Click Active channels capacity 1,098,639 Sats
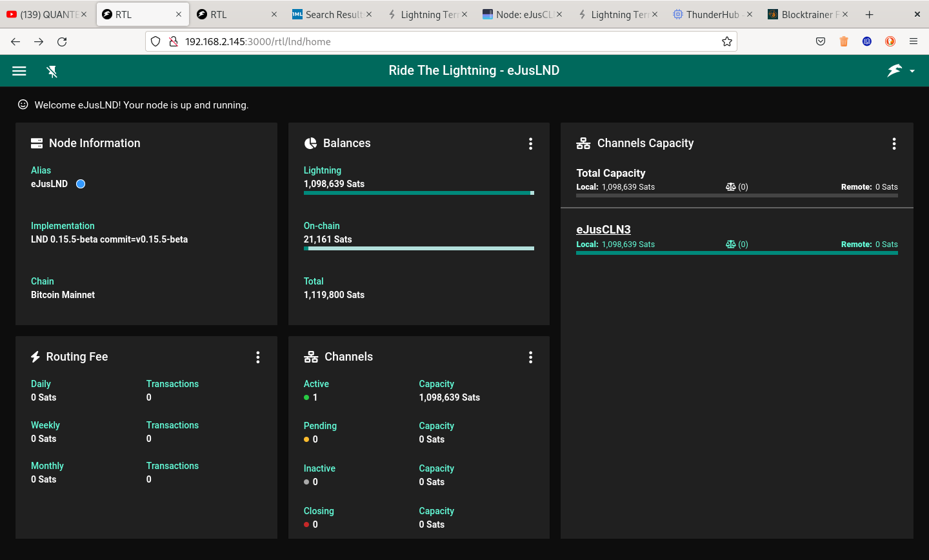Viewport: 929px width, 560px height. point(450,397)
